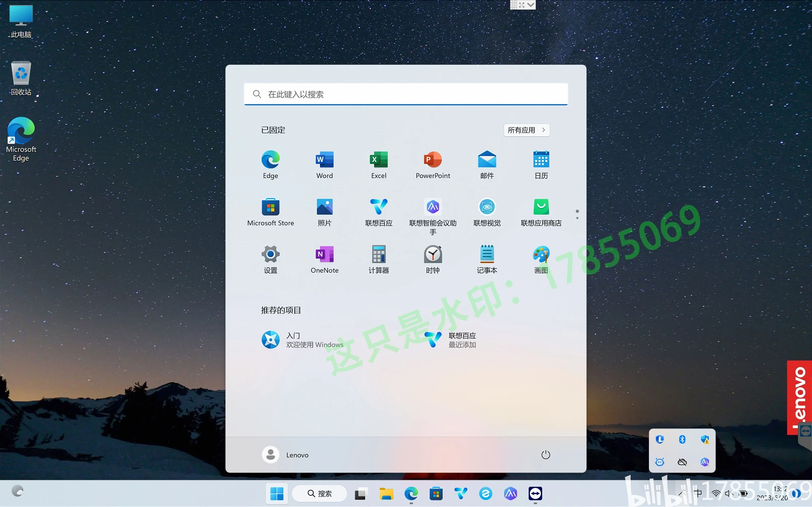
Task: Open the AI robot tray icon
Action: click(660, 462)
